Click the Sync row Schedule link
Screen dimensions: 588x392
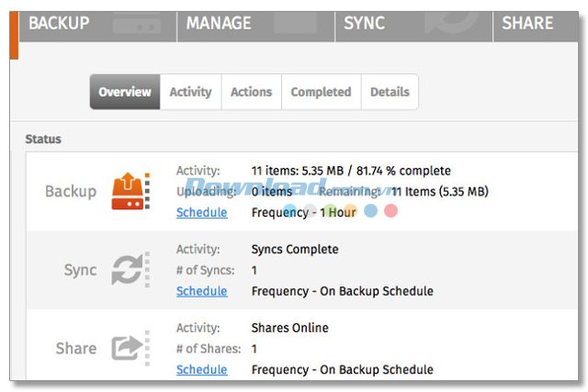pos(201,291)
